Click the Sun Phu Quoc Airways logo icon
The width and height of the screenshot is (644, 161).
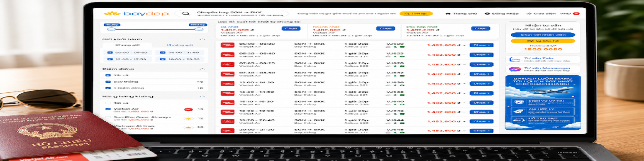coord(188,118)
